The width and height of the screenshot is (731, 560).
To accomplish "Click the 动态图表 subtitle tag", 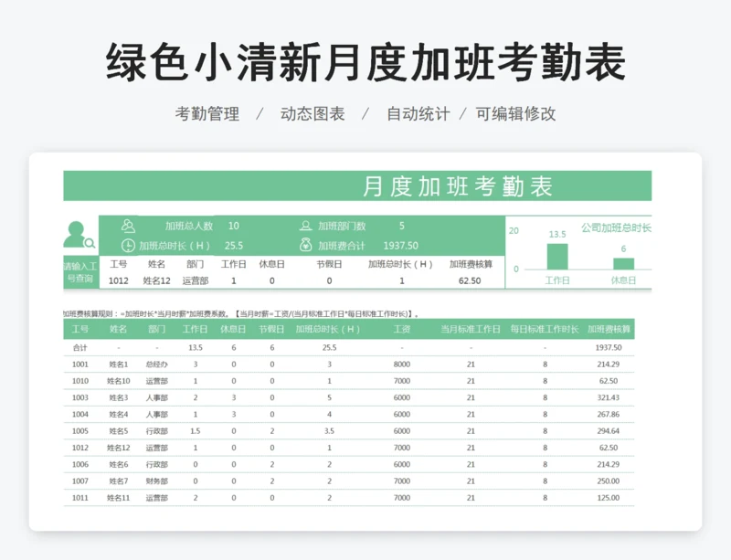I will click(313, 113).
